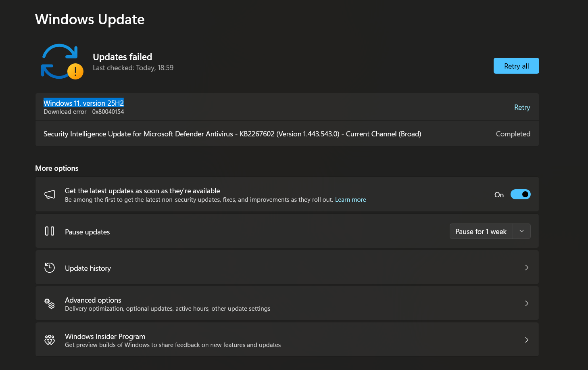
Task: Click the Get preview builds description text
Action: tap(173, 345)
